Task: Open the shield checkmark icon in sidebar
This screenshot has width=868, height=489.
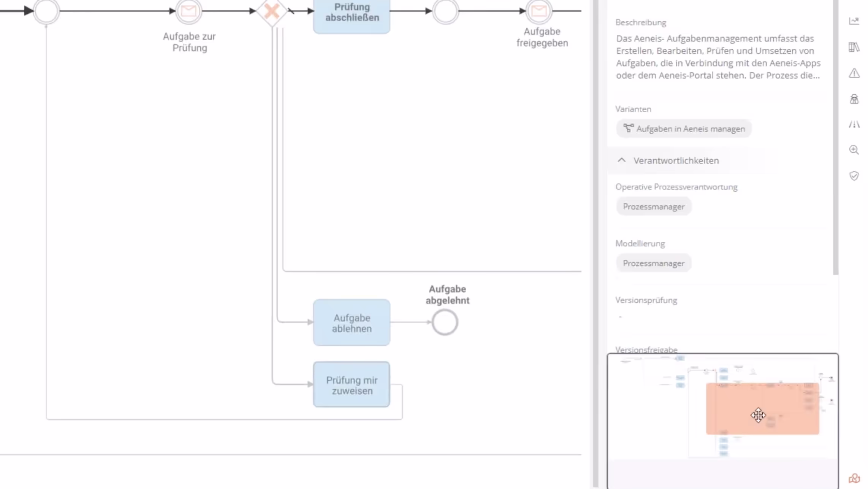Action: coord(854,176)
